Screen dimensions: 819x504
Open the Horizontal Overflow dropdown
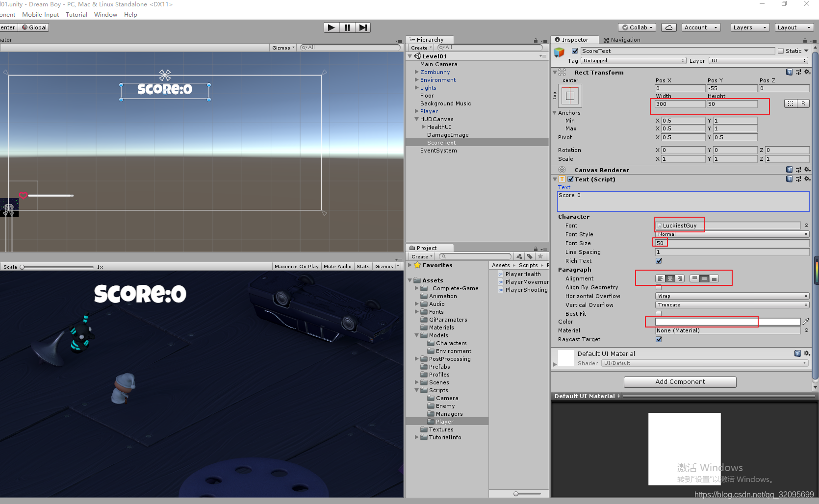pos(732,296)
